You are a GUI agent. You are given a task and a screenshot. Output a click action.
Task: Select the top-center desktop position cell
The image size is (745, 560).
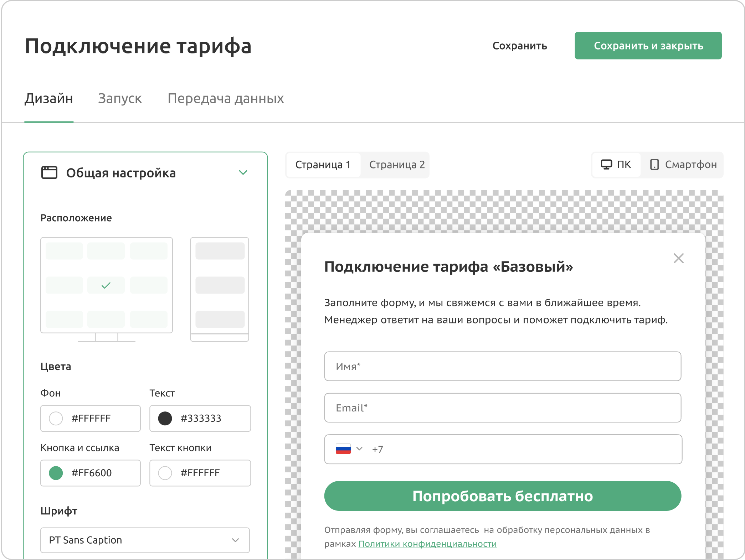106,251
